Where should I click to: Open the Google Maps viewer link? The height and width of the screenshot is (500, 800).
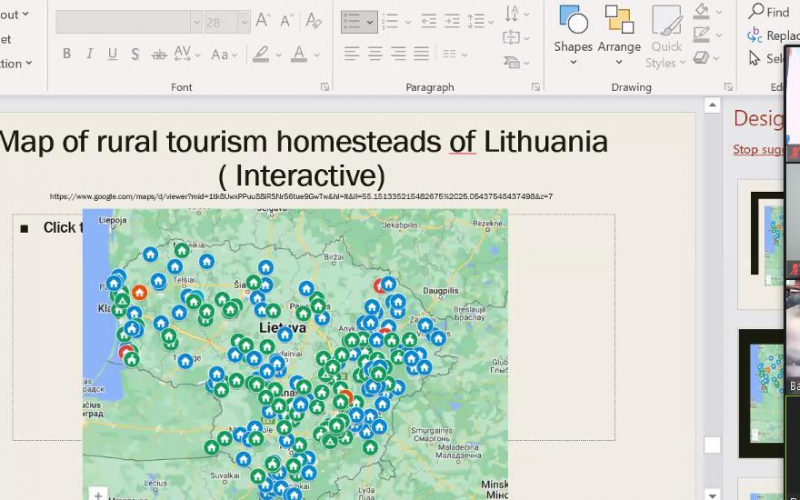point(301,196)
